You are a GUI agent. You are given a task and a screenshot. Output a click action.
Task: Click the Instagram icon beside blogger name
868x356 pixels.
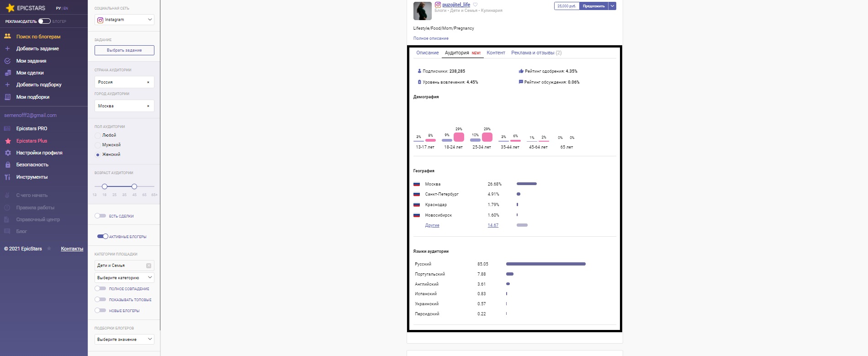click(x=438, y=5)
